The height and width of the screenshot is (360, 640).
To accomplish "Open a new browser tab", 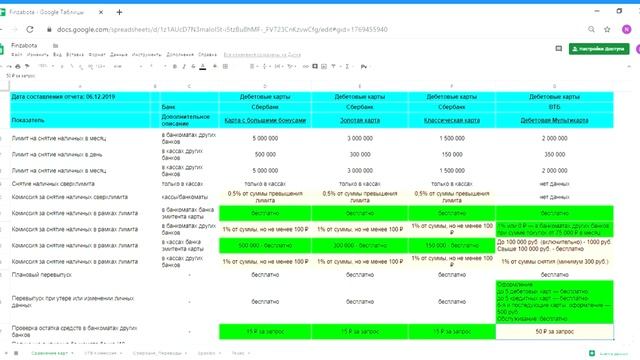I will [x=119, y=12].
